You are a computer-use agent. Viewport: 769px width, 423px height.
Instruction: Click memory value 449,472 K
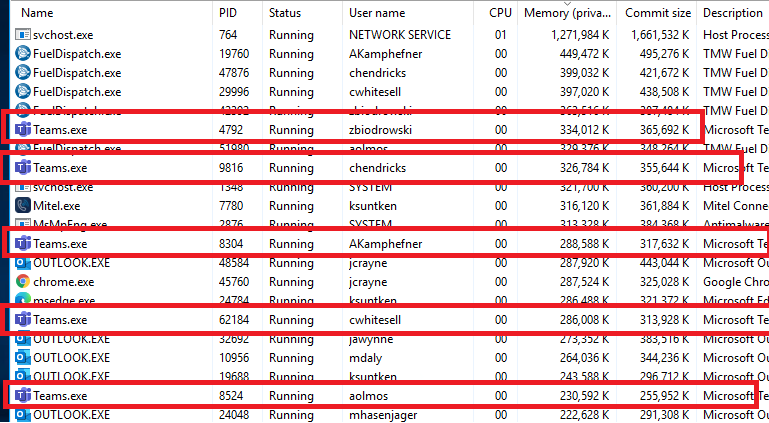coord(585,54)
